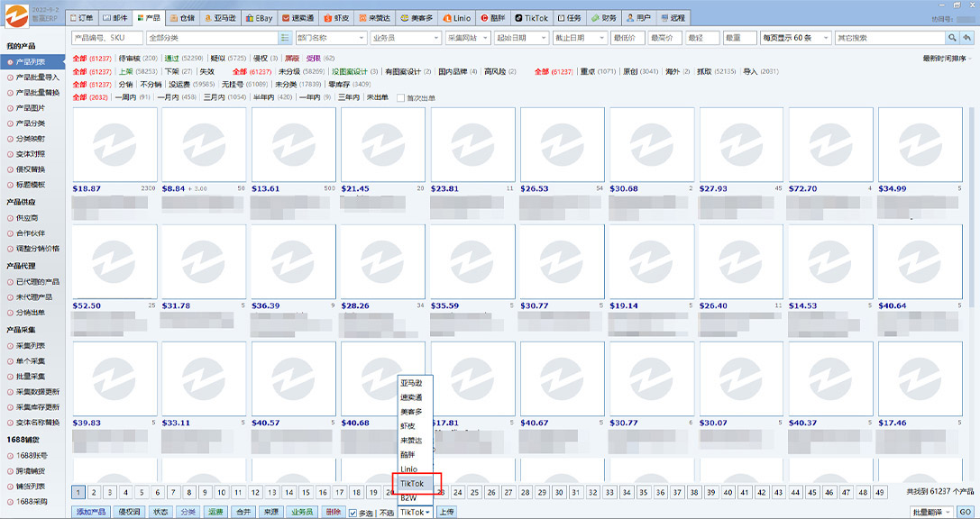
Task: Click the red 删除 button
Action: click(333, 512)
